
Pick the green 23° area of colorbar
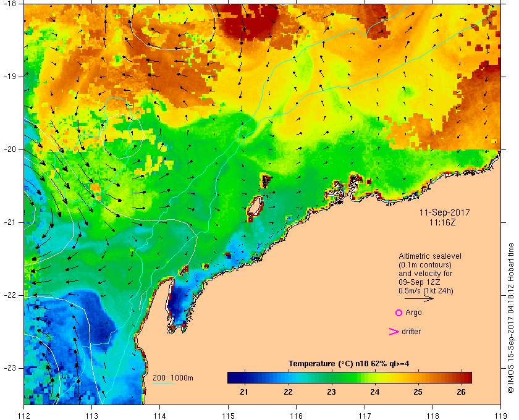[332, 377]
